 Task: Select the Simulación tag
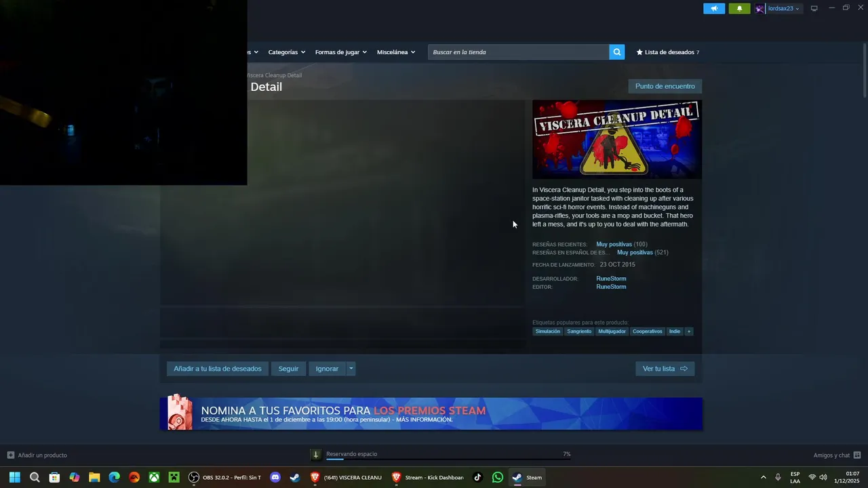coord(548,331)
